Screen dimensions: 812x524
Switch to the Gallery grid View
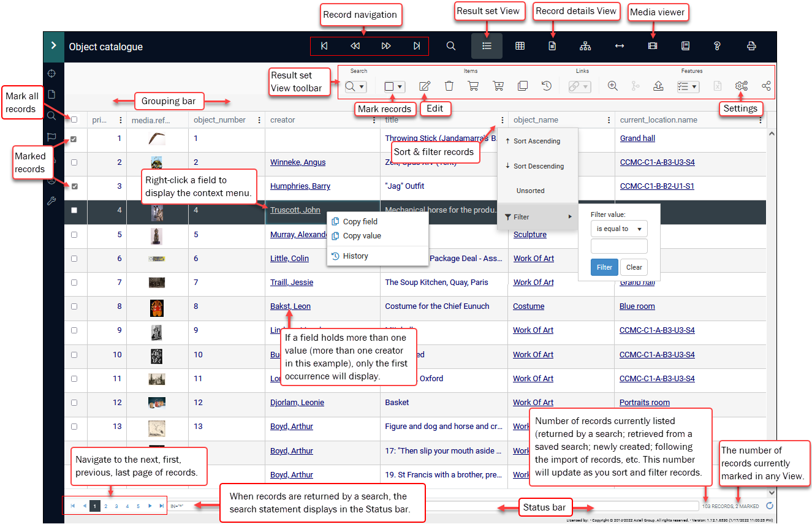point(518,46)
